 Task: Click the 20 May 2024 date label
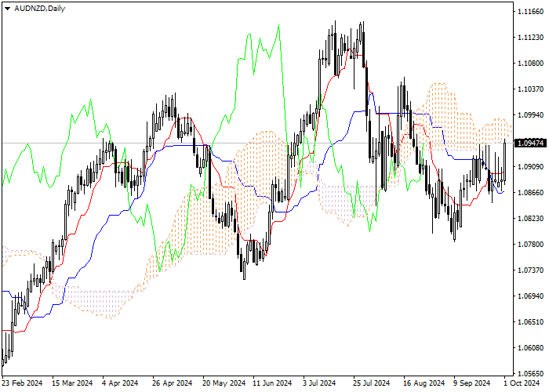[224, 383]
